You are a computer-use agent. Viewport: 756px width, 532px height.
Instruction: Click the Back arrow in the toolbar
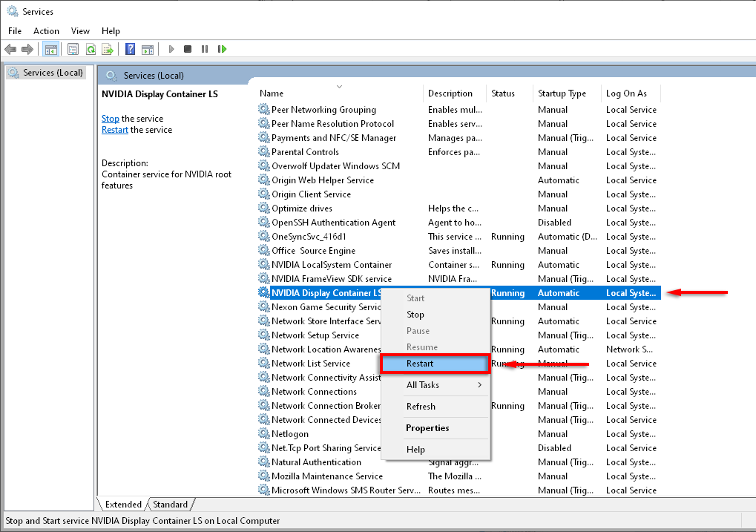[x=10, y=49]
